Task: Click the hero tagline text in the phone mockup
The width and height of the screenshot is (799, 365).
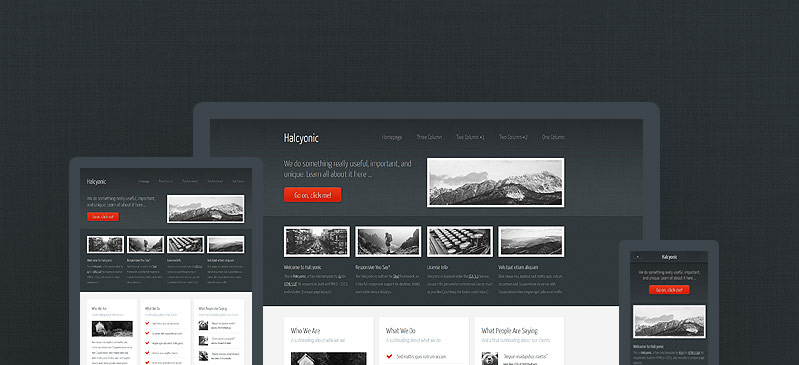Action: tap(670, 275)
